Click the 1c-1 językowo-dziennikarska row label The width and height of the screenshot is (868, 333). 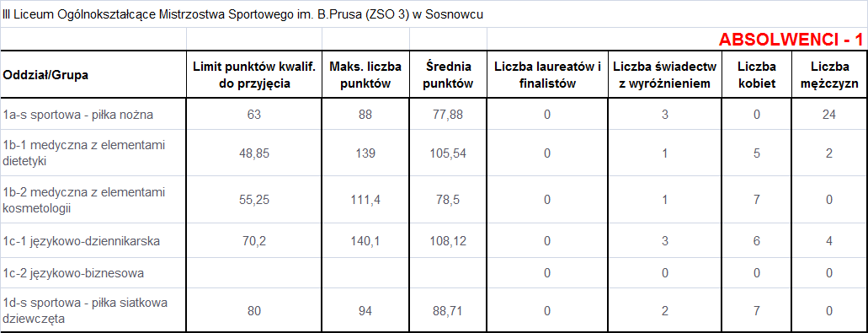82,241
